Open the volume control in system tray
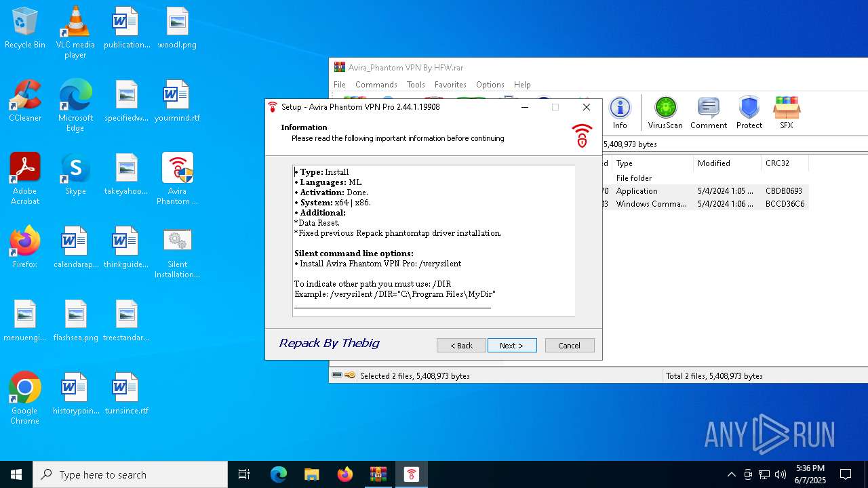The width and height of the screenshot is (868, 488). tap(780, 474)
